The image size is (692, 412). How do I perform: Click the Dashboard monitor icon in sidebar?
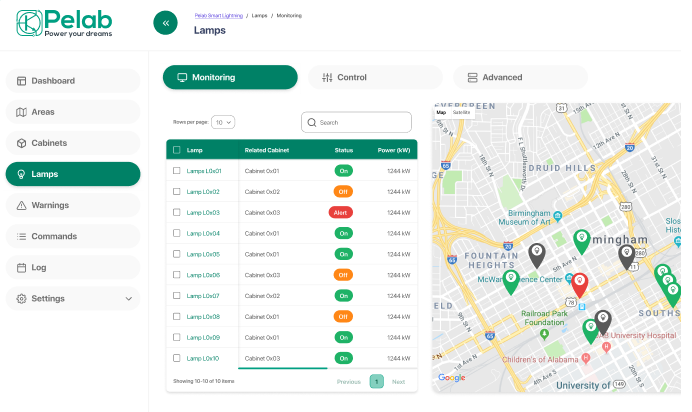[x=21, y=81]
